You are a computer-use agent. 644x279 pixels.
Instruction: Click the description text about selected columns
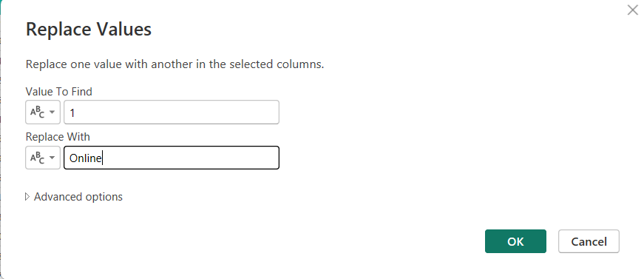175,64
